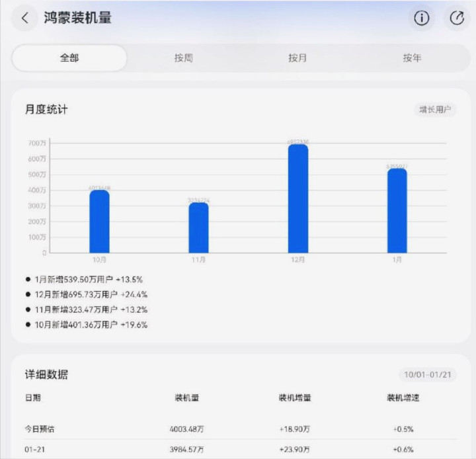Viewport: 476px width, 459px height.
Task: Select the 01-21 row date
Action: tap(34, 449)
